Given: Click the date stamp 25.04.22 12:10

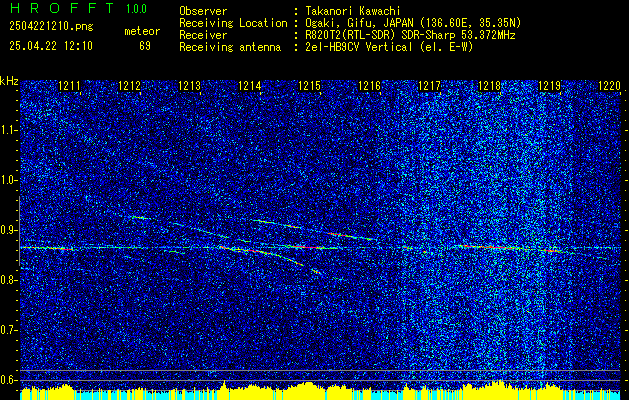Looking at the screenshot, I should [x=51, y=46].
